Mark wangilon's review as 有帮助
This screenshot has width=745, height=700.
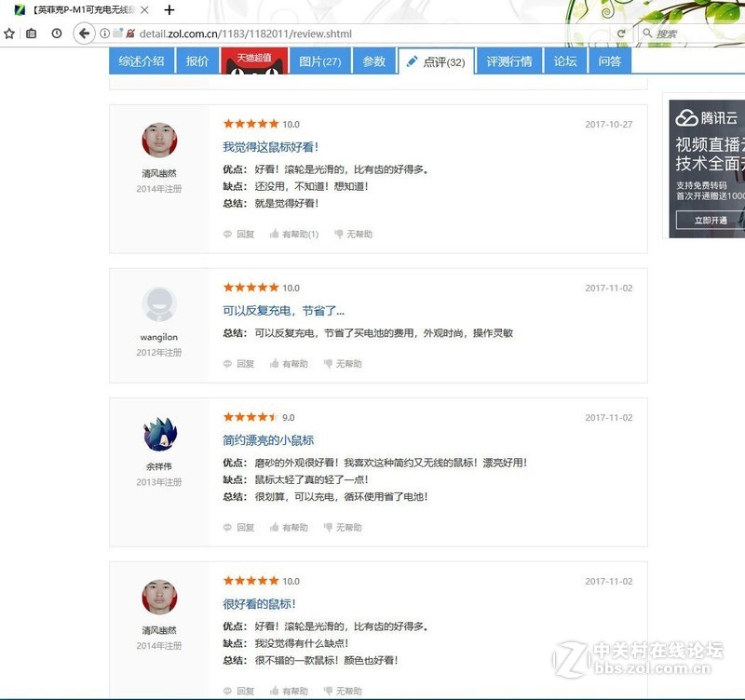click(289, 364)
